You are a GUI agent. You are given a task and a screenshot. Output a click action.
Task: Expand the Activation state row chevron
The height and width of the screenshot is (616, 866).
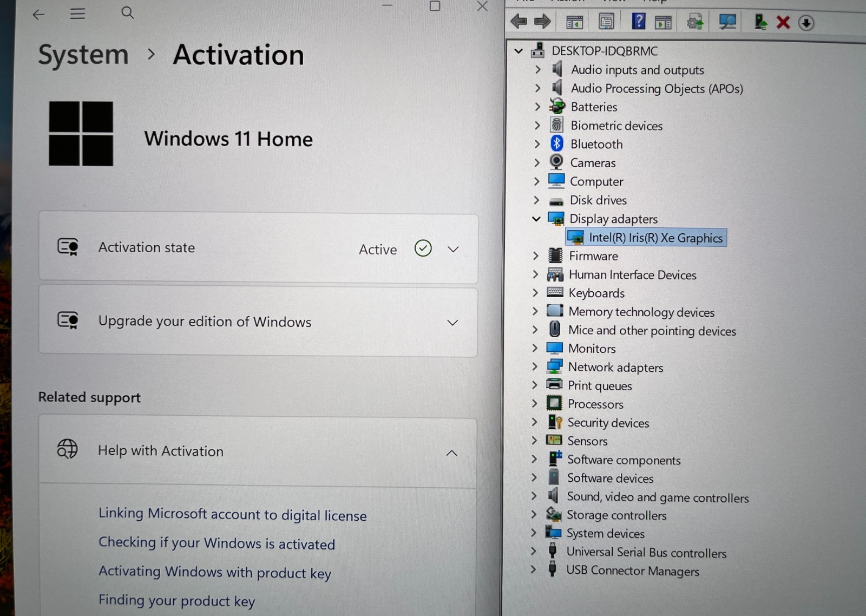point(454,249)
